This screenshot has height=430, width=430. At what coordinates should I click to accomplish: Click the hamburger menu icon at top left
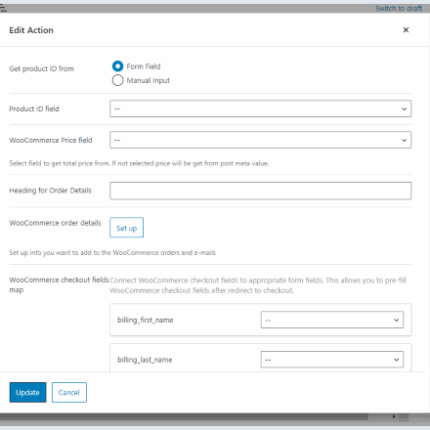coord(3,8)
